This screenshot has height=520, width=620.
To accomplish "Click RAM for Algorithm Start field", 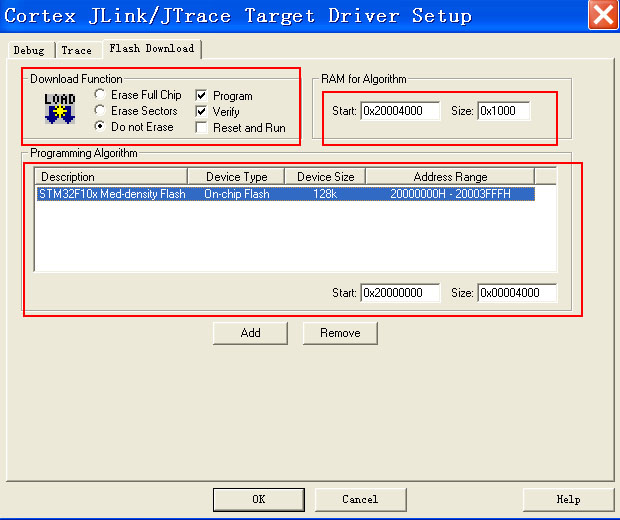I will 400,111.
